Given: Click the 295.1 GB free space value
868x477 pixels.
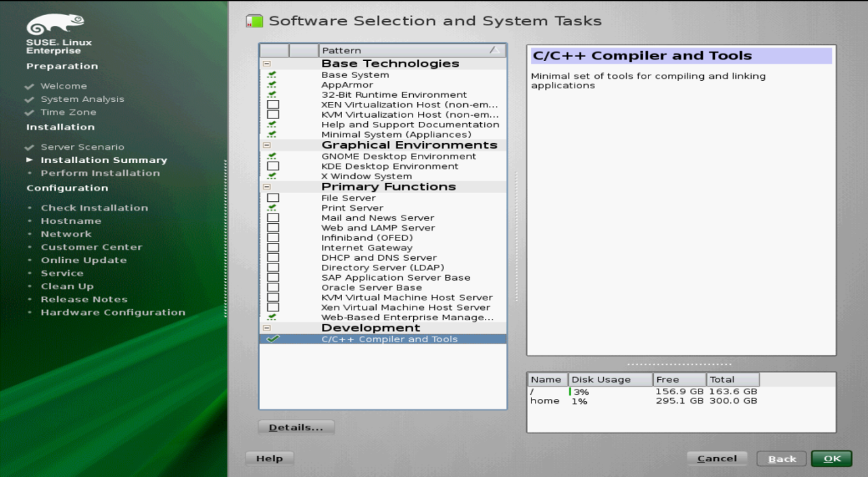Looking at the screenshot, I should click(x=679, y=401).
